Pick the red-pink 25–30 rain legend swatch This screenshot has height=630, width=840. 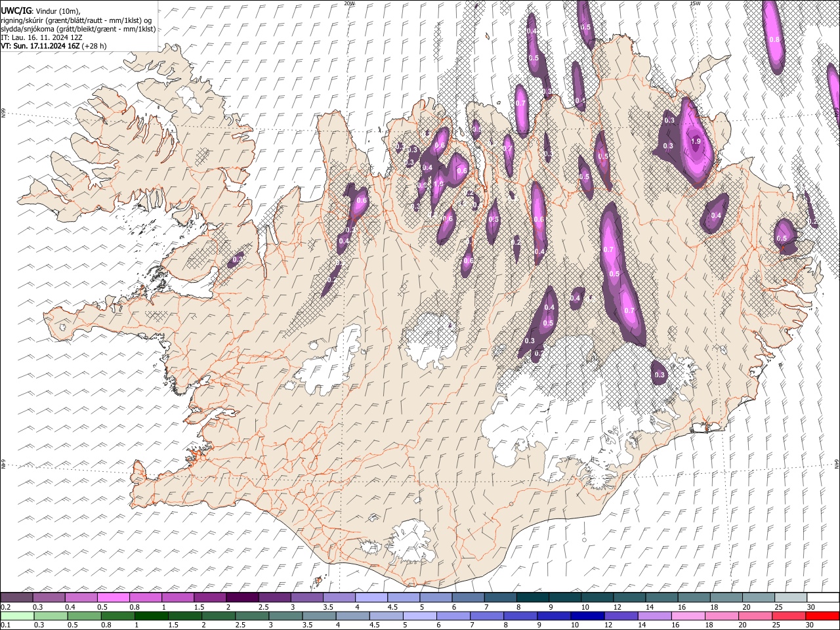point(788,616)
